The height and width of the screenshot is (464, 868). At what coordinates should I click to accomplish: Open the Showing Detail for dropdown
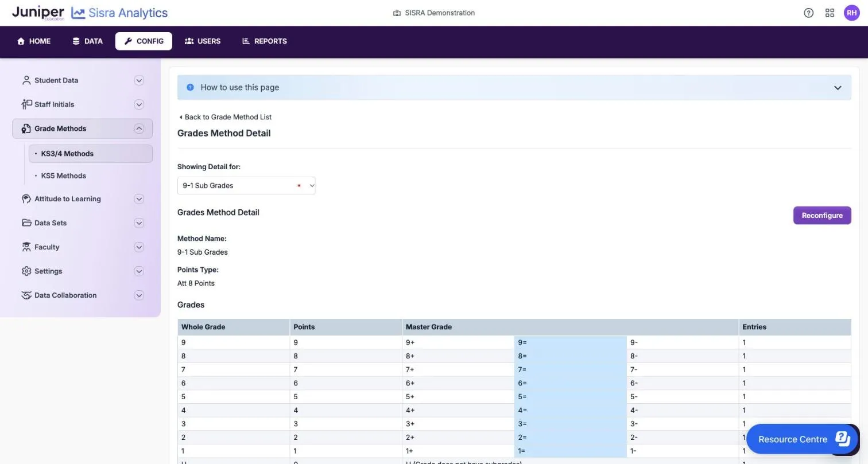[x=246, y=185]
